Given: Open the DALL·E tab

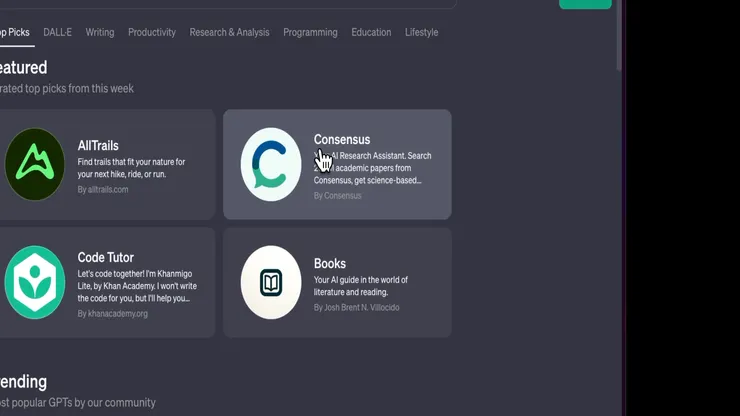Looking at the screenshot, I should coord(58,32).
